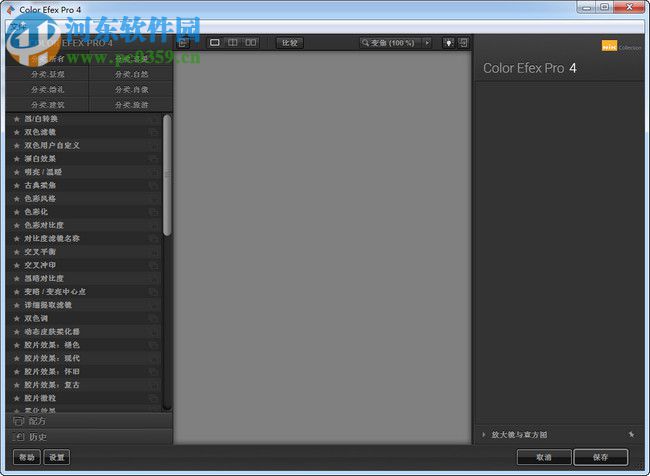Select the 详细提取滤镜 filter row

[x=83, y=305]
